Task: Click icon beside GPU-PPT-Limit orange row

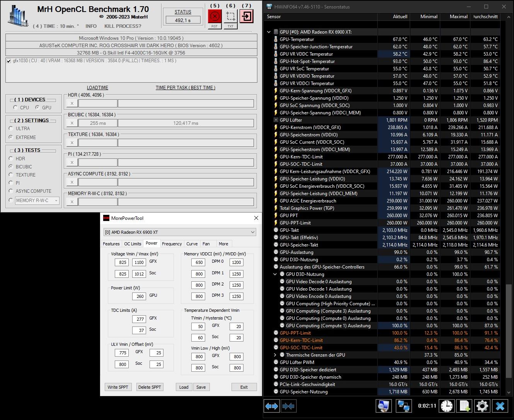Action: click(x=276, y=333)
